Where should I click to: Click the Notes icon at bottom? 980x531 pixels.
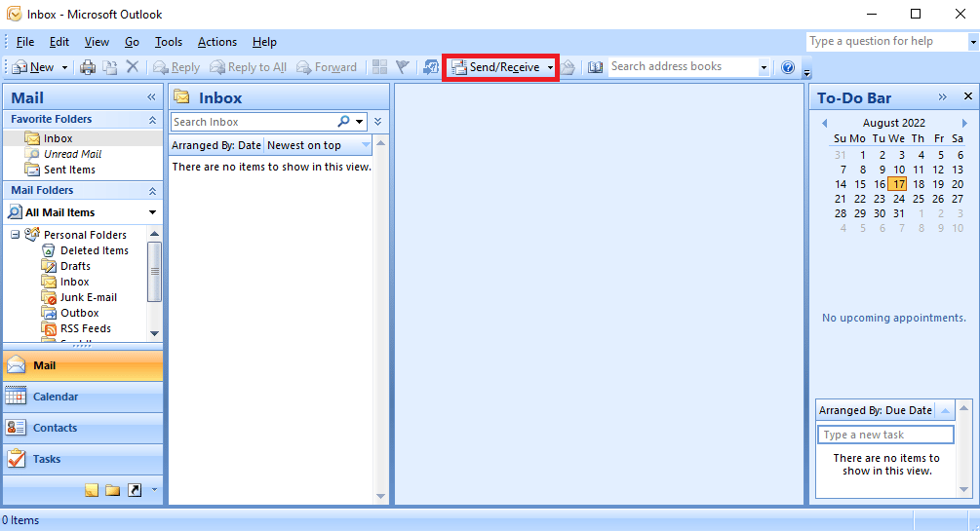click(92, 490)
